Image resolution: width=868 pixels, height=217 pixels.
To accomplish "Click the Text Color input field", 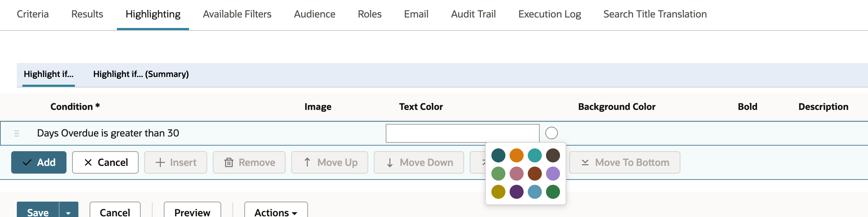I will click(462, 133).
